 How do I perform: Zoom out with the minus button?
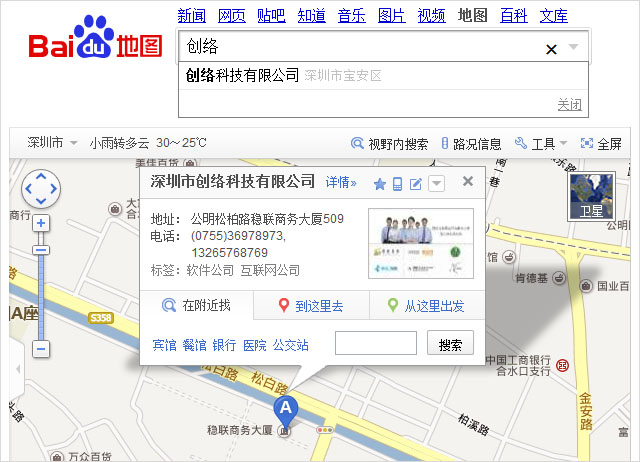point(41,349)
